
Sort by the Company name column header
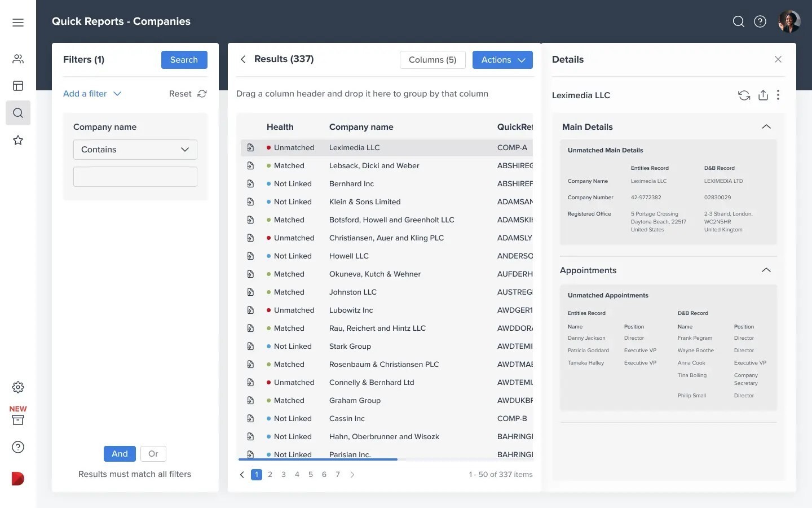click(361, 127)
